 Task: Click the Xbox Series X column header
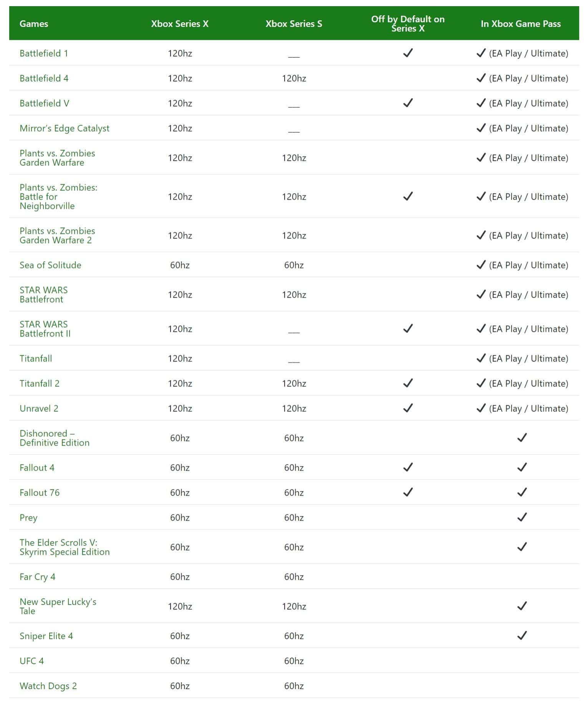pyautogui.click(x=180, y=24)
